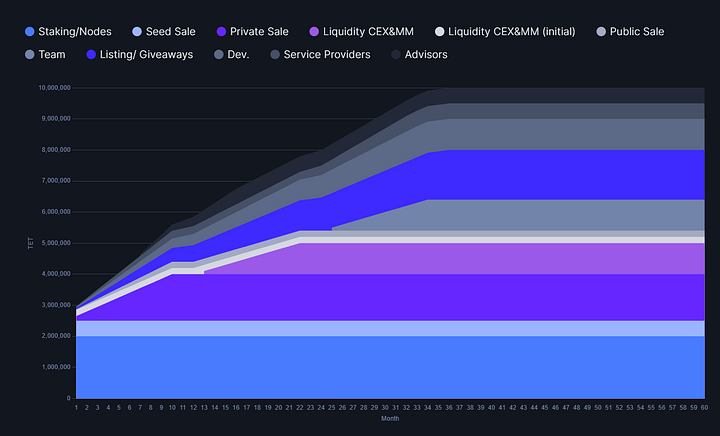
Task: Click the blue Staking/Nodes chart area
Action: point(390,367)
